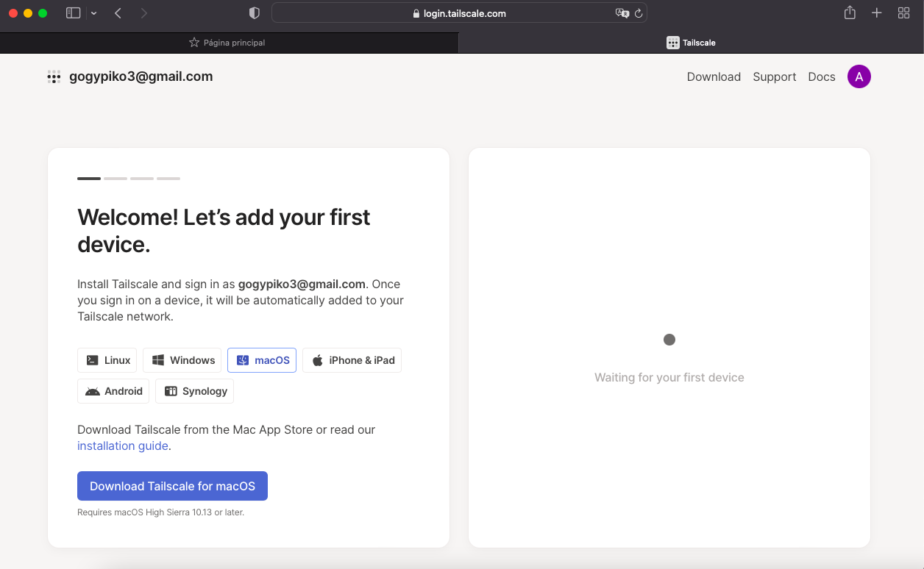Select Linux as the platform
Viewport: 924px width, 569px height.
point(108,360)
